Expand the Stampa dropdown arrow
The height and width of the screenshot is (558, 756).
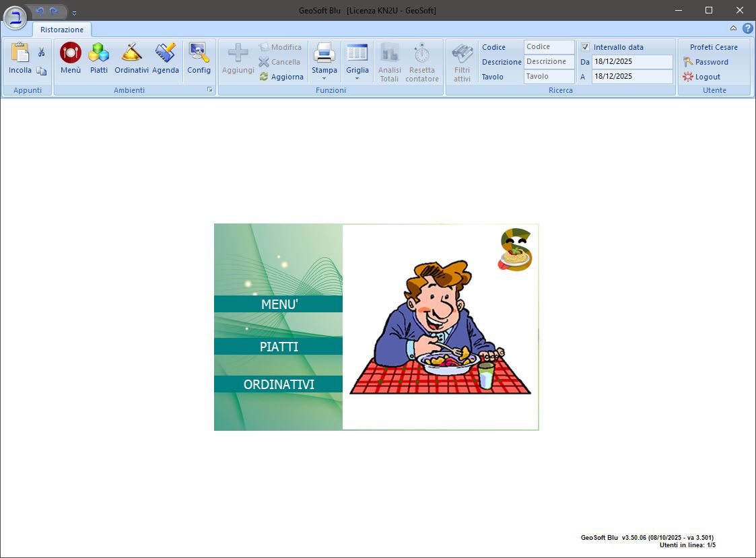324,79
